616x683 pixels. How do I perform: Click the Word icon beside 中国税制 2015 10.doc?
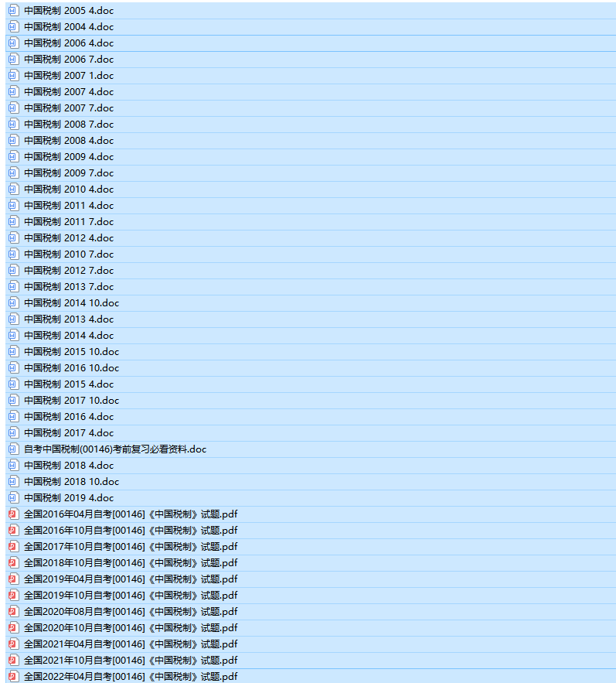(13, 351)
